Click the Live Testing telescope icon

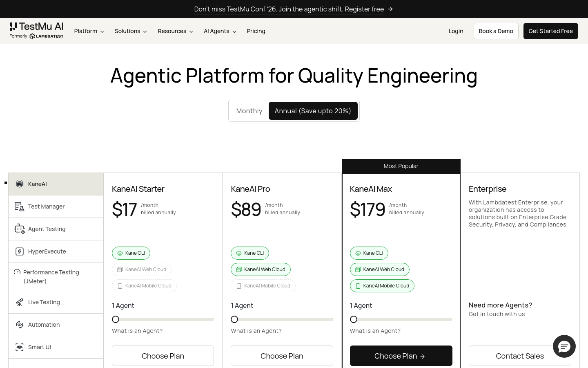pyautogui.click(x=20, y=302)
